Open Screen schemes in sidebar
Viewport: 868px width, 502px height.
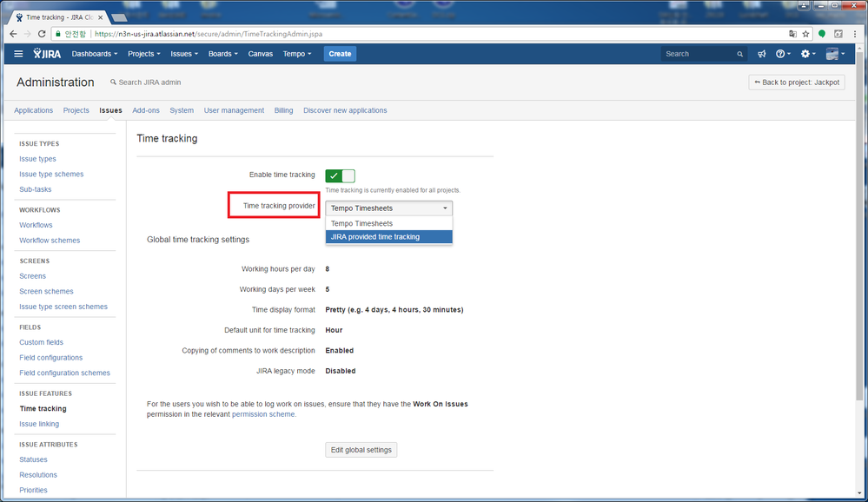47,291
